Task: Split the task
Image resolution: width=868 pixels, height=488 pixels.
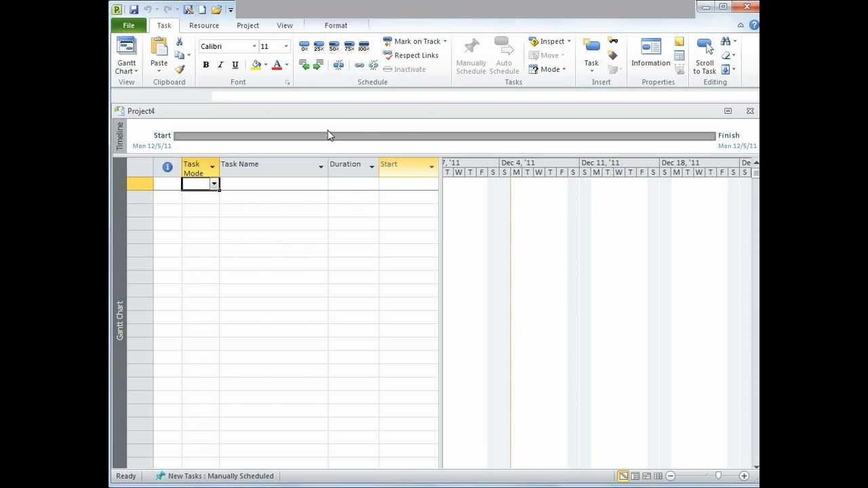Action: pyautogui.click(x=338, y=65)
